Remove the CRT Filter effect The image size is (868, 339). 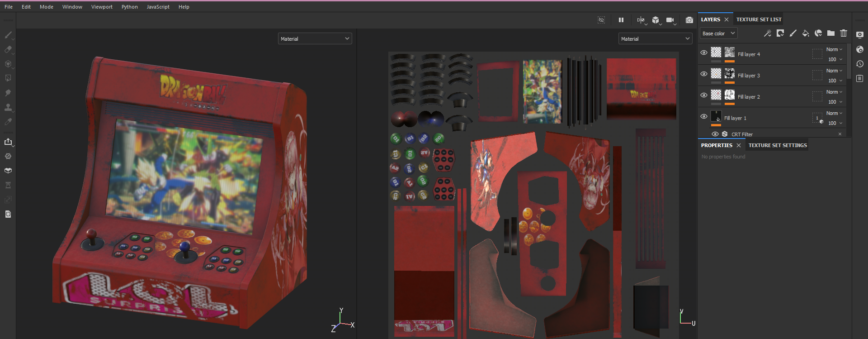840,134
